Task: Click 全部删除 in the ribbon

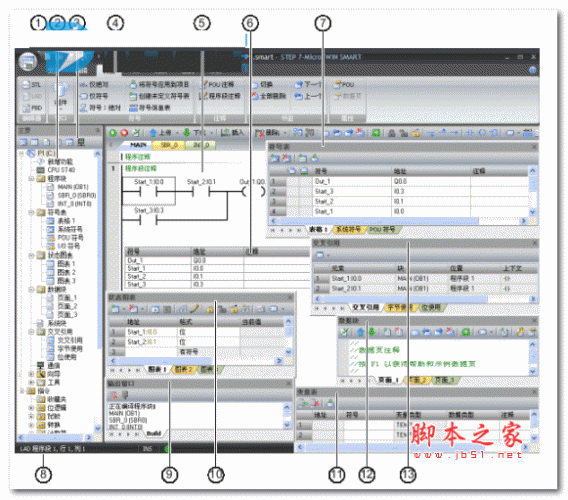Action: (x=269, y=96)
